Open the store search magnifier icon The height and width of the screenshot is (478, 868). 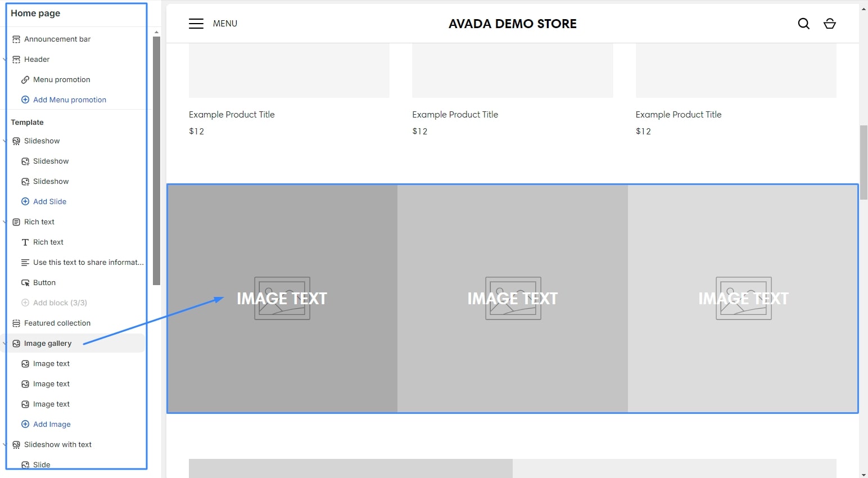804,24
